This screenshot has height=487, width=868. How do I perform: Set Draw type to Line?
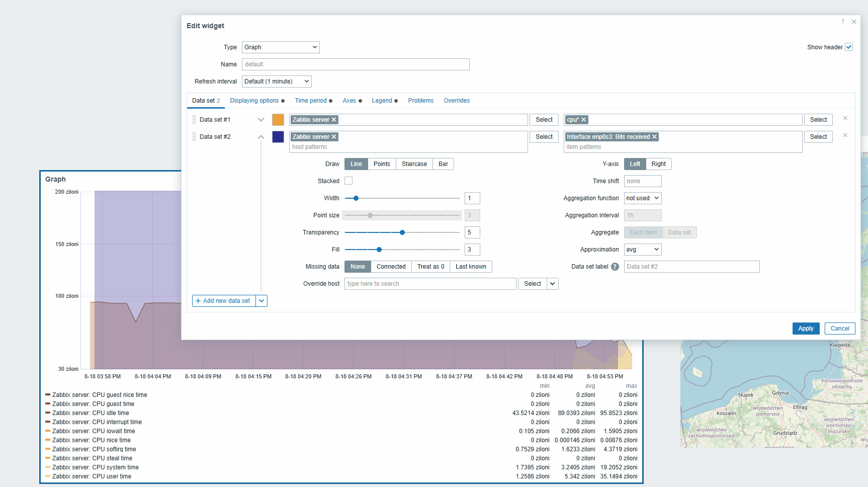click(356, 164)
